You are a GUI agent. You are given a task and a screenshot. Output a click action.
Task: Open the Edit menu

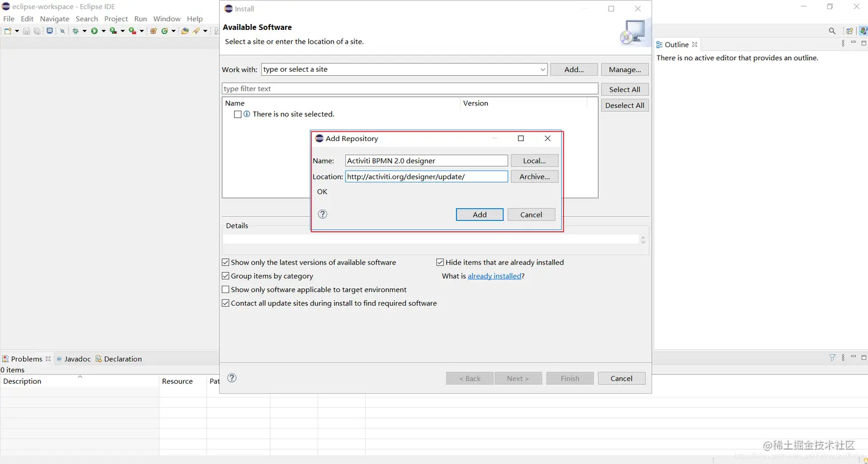pyautogui.click(x=27, y=18)
